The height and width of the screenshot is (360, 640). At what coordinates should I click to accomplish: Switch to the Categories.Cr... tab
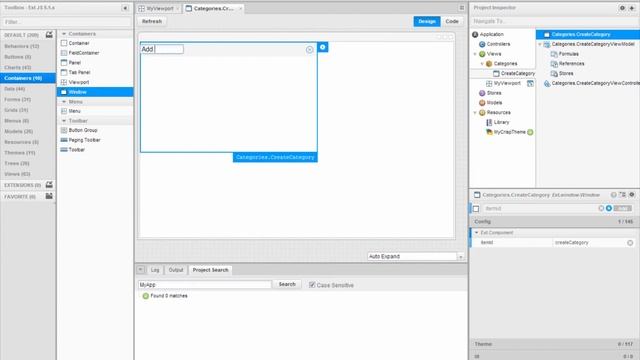point(213,8)
